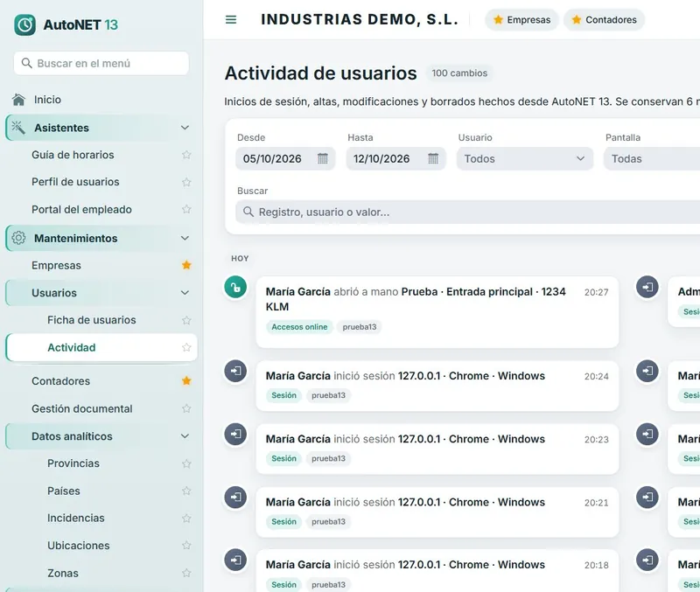Click the login icon beside the 20:24 entry
Image resolution: width=700 pixels, height=592 pixels.
(x=235, y=371)
